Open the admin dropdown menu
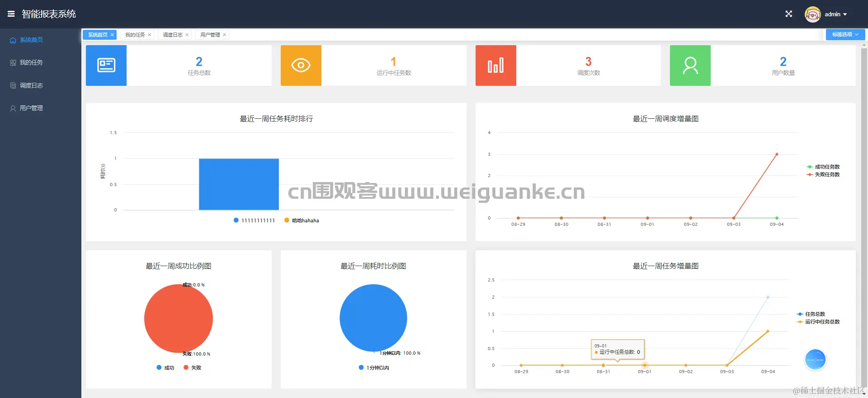 [836, 14]
